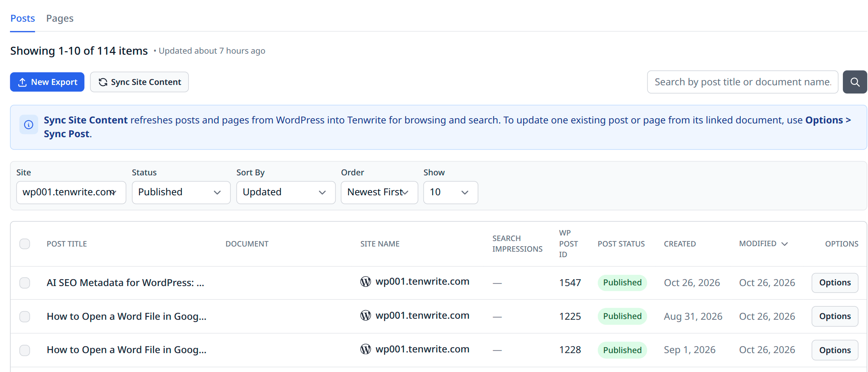Check the box for post 1225

[25, 316]
